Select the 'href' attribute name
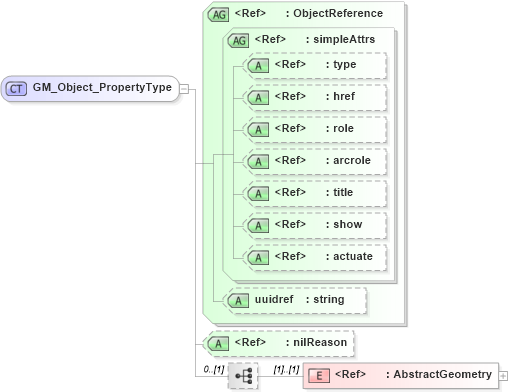This screenshot has width=508, height=392. (x=344, y=96)
